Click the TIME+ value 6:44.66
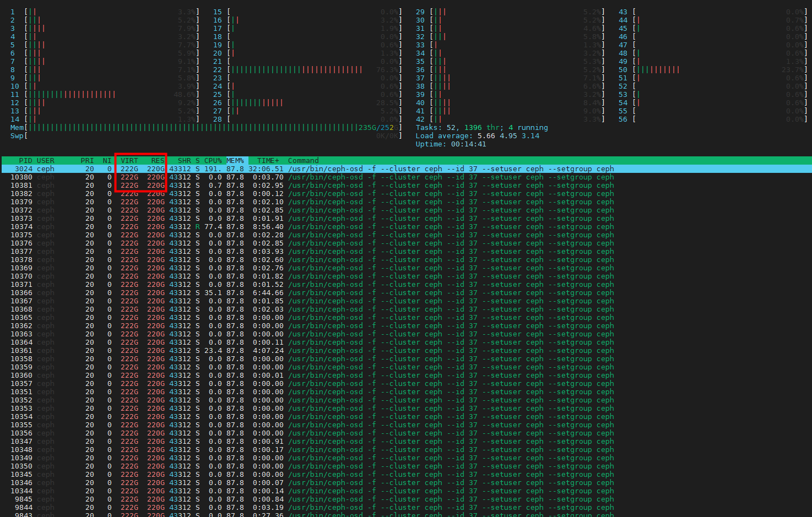 coord(268,293)
